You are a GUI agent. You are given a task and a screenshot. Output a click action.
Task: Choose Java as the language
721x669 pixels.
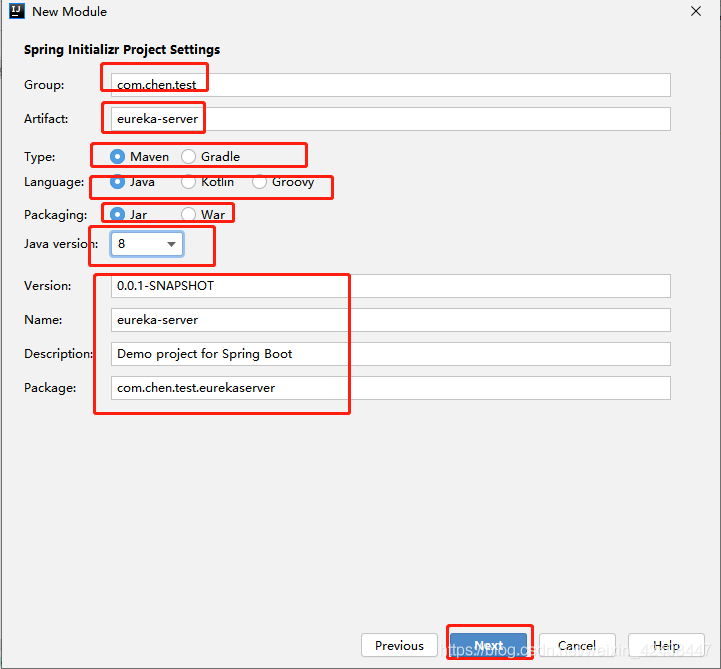click(118, 183)
